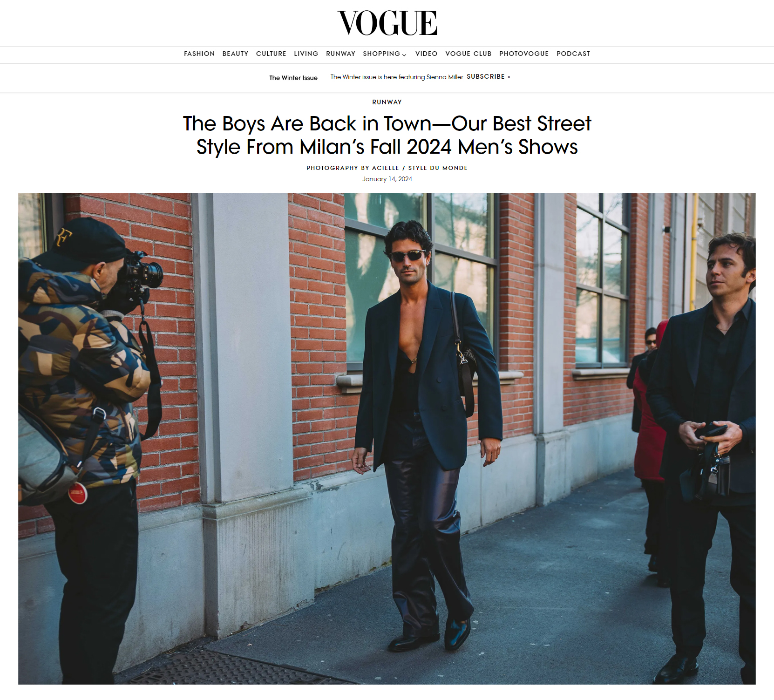
Task: Open the main street style photo
Action: click(387, 438)
